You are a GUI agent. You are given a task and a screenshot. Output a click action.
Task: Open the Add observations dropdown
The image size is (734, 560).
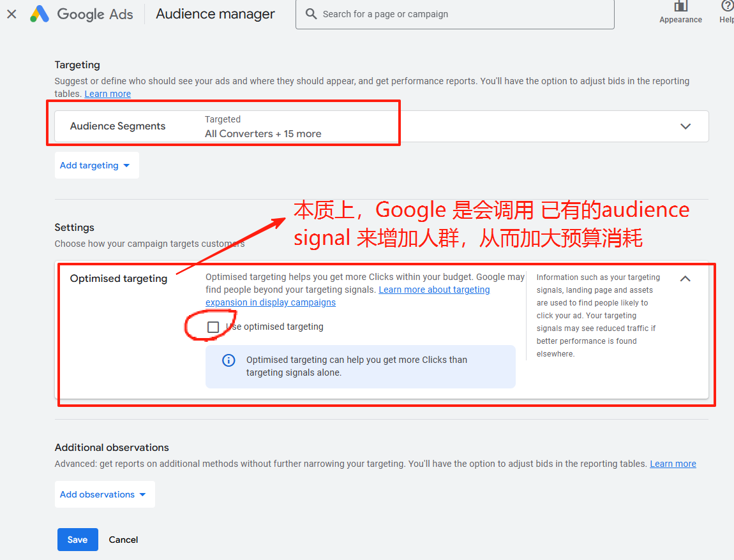[x=104, y=494]
